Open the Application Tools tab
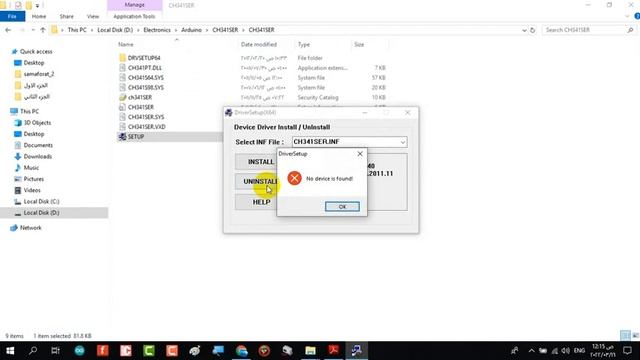Screen dimensions: 640x360 pos(134,16)
